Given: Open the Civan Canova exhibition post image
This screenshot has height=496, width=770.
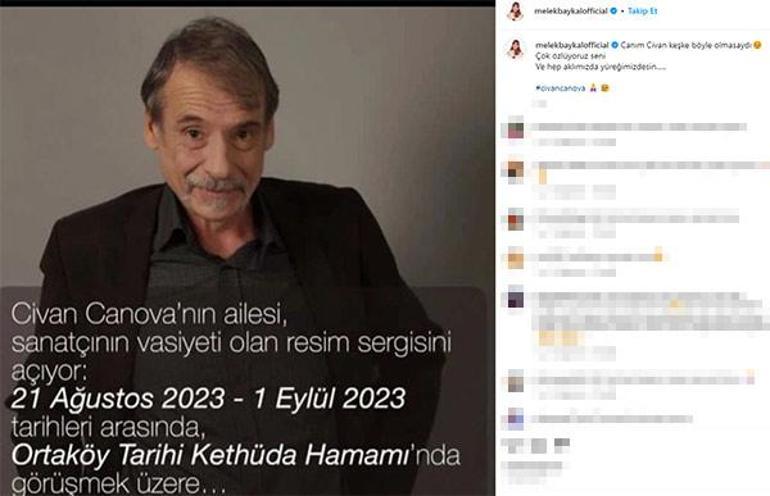Looking at the screenshot, I should [x=248, y=250].
